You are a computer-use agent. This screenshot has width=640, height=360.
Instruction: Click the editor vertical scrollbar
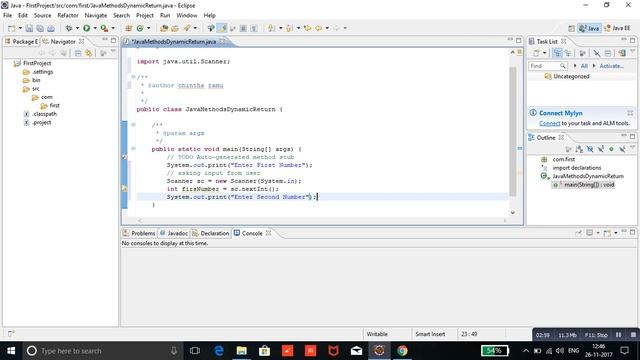click(x=513, y=131)
